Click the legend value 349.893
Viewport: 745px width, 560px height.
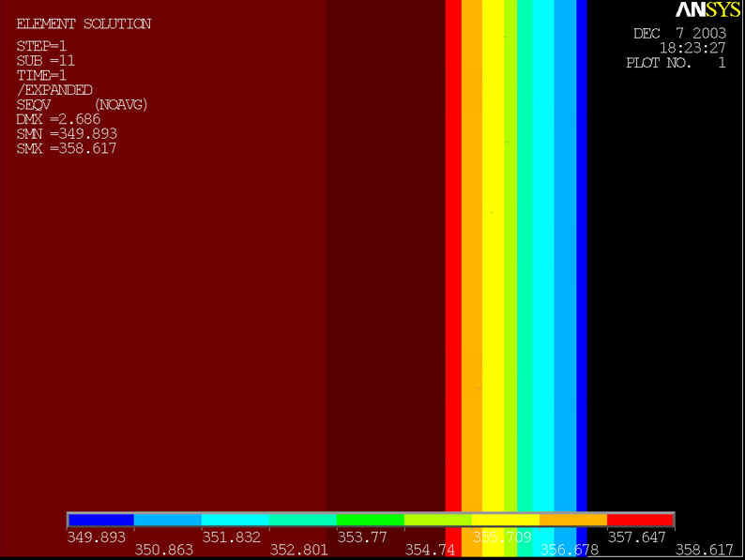(x=97, y=537)
